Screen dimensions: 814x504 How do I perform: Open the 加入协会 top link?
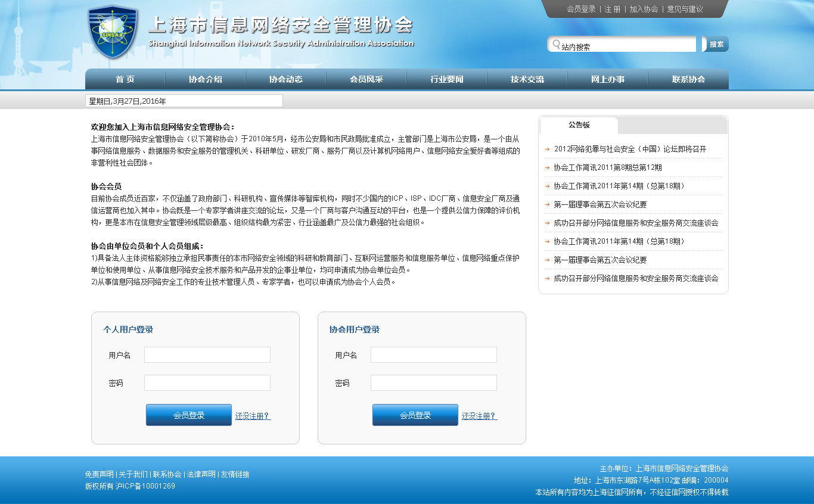[x=644, y=9]
